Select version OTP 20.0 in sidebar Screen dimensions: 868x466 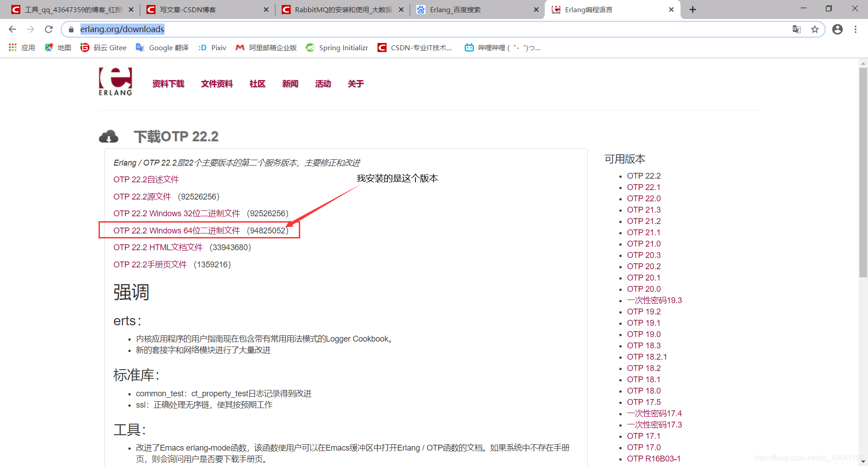click(644, 289)
